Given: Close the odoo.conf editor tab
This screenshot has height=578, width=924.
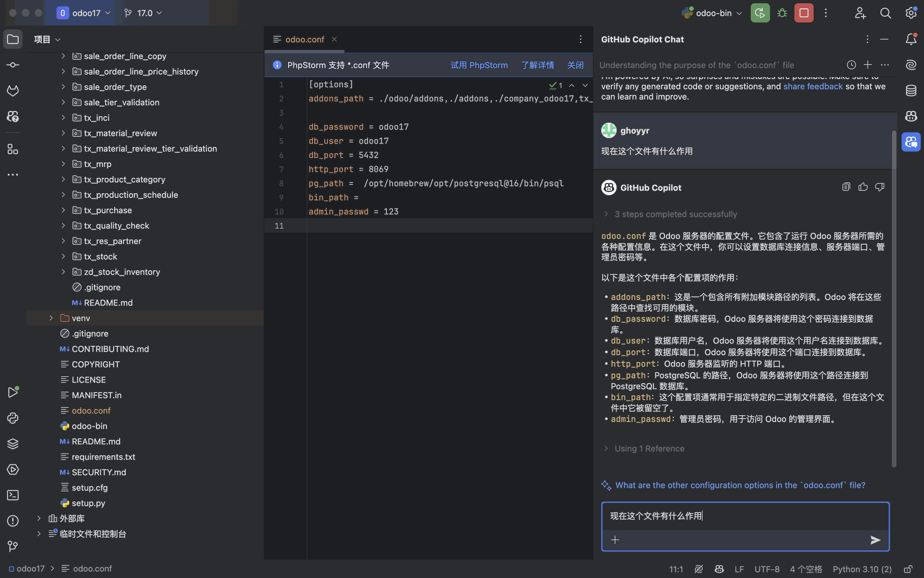Looking at the screenshot, I should 334,39.
